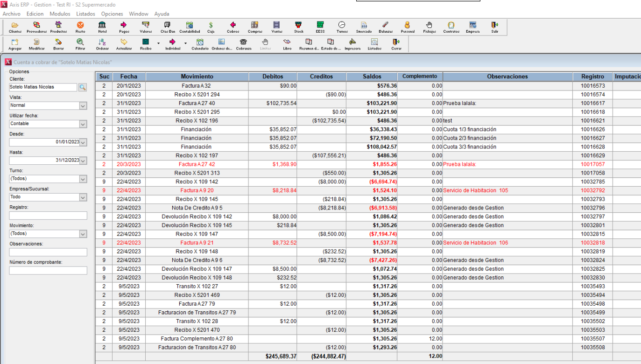Open the Modulos menu
This screenshot has height=364, width=641.
[x=60, y=14]
